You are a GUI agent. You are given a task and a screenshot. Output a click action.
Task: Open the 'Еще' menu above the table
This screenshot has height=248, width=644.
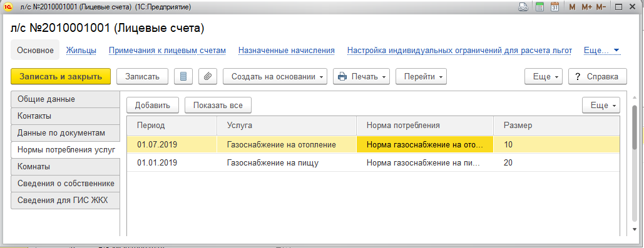601,106
